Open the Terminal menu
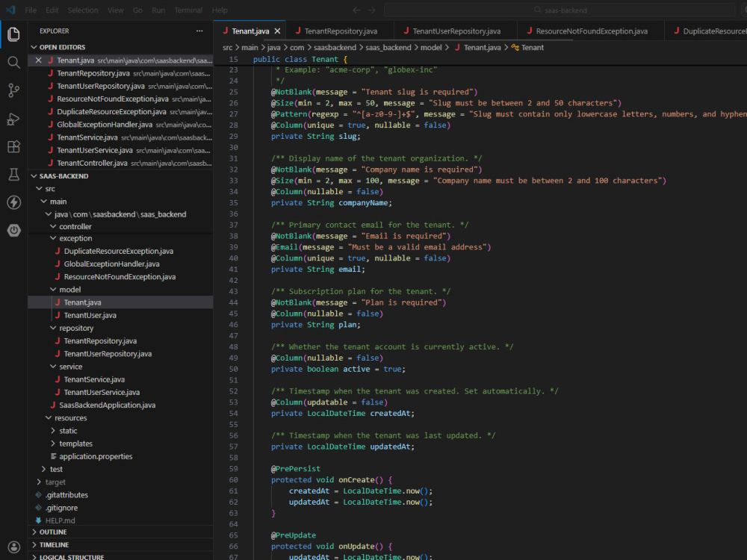 pyautogui.click(x=188, y=10)
